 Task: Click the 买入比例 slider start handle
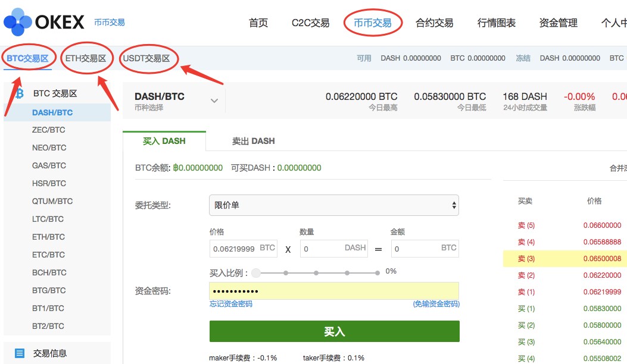pos(256,274)
